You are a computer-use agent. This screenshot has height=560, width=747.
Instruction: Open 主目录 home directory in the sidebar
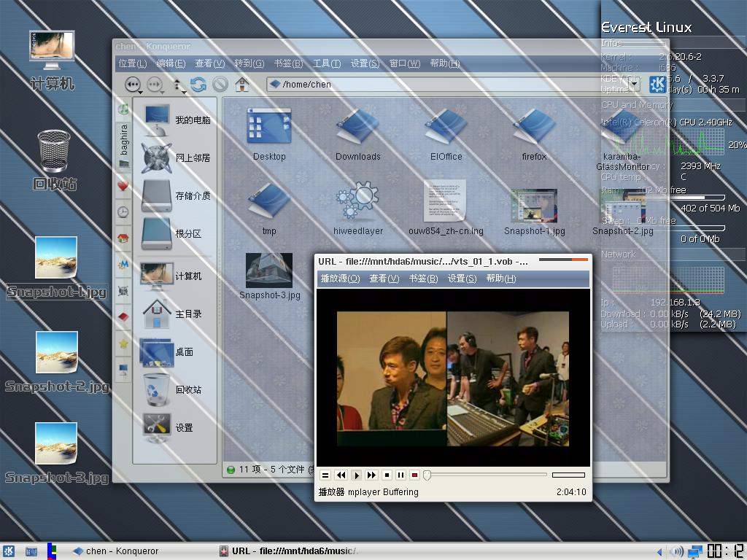point(171,314)
